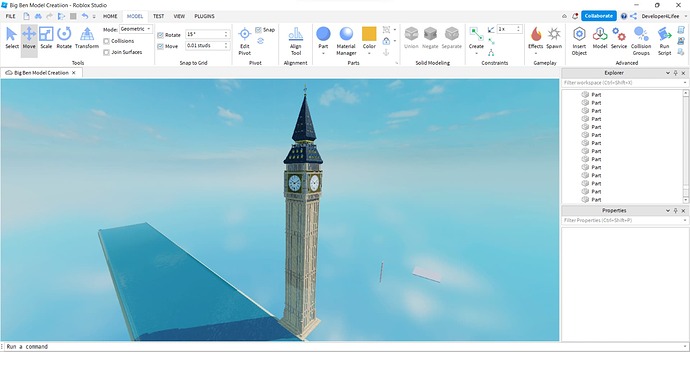Open Insert Object
The image size is (690, 365).
[579, 41]
